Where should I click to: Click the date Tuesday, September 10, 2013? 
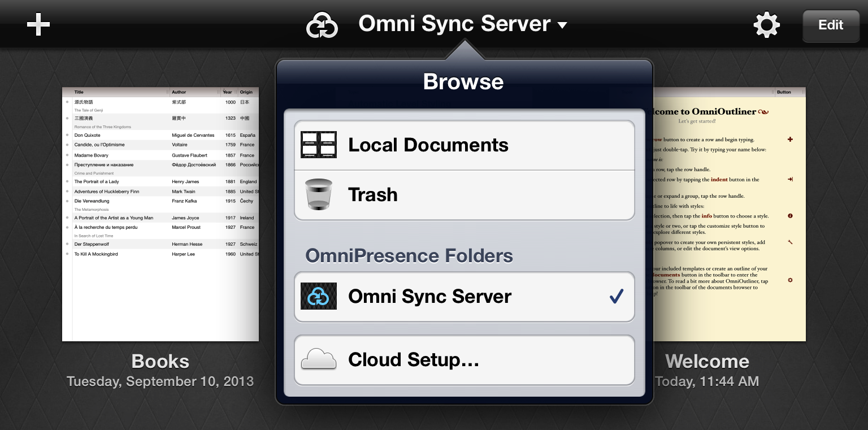[x=160, y=381]
